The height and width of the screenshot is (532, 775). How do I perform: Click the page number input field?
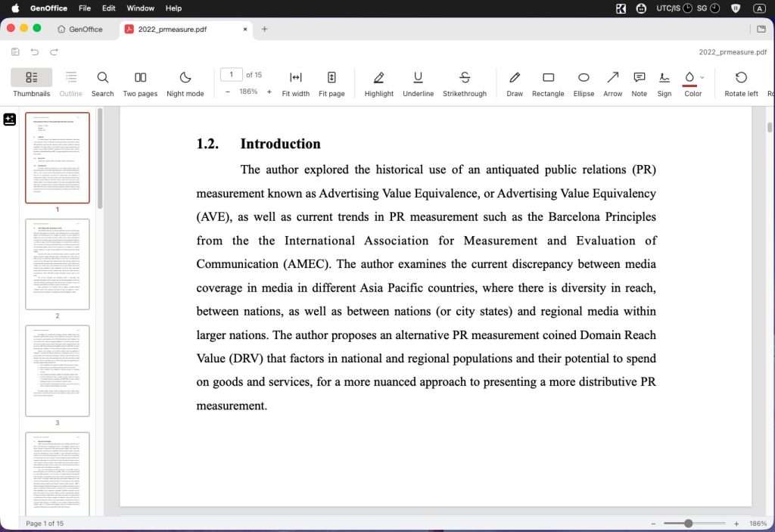(x=231, y=75)
